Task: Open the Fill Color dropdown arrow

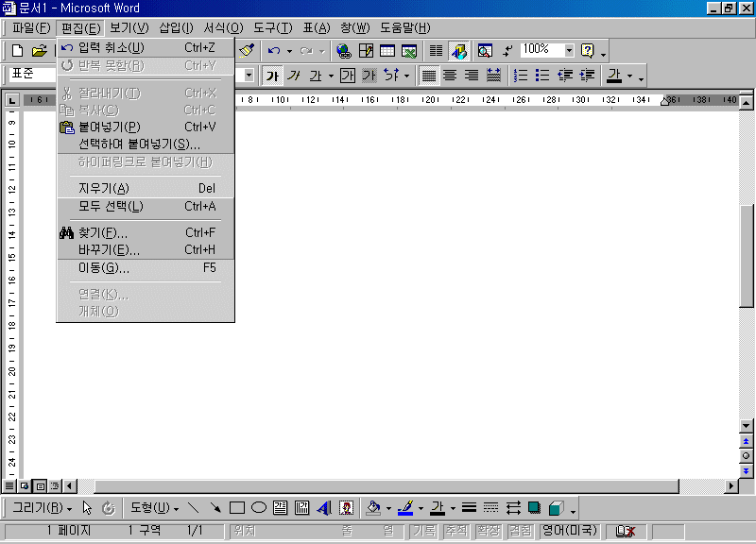Action: point(388,508)
